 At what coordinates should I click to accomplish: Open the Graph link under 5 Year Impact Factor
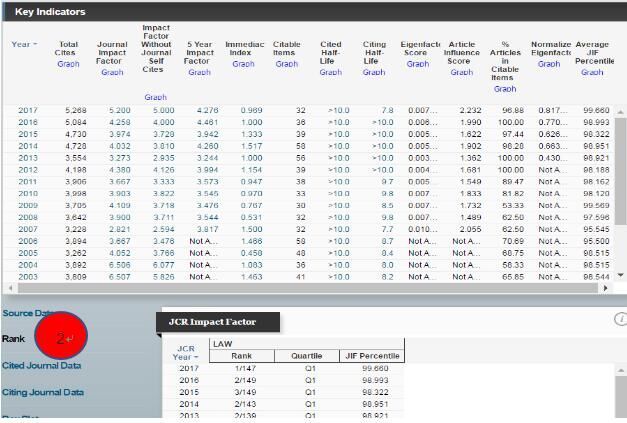click(199, 72)
